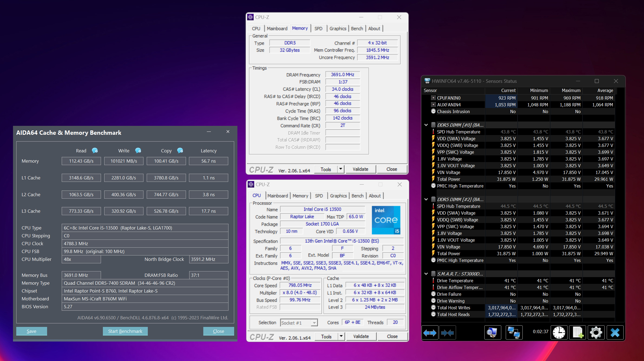Click the Chassis Intrusion status icon

pyautogui.click(x=433, y=111)
